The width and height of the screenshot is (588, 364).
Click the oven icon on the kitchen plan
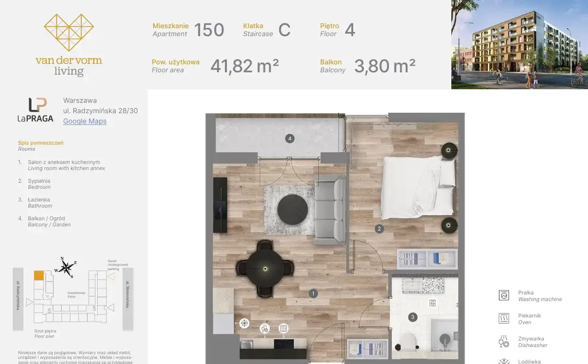(x=283, y=328)
